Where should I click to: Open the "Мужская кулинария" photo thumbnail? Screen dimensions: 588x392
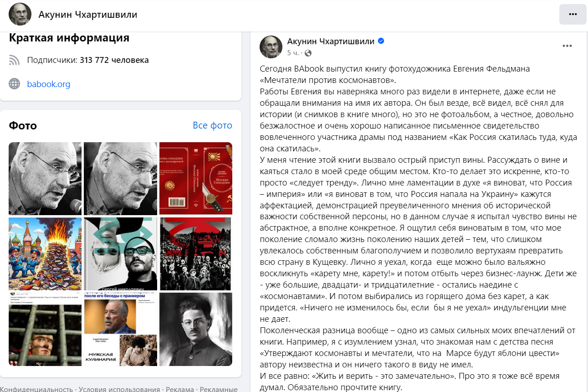120,329
